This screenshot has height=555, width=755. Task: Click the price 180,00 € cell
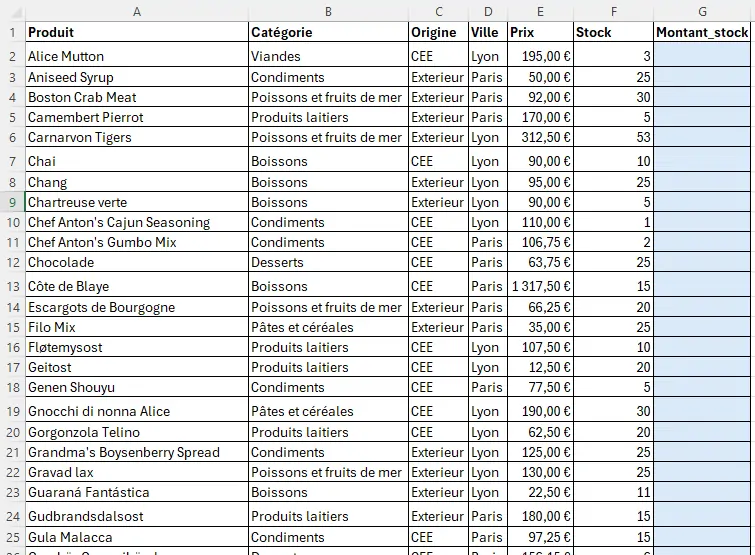click(540, 515)
